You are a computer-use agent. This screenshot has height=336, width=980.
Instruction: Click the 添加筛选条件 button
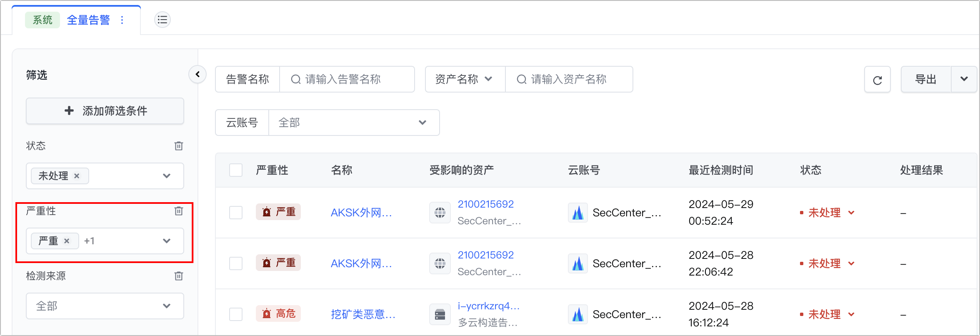pos(105,111)
